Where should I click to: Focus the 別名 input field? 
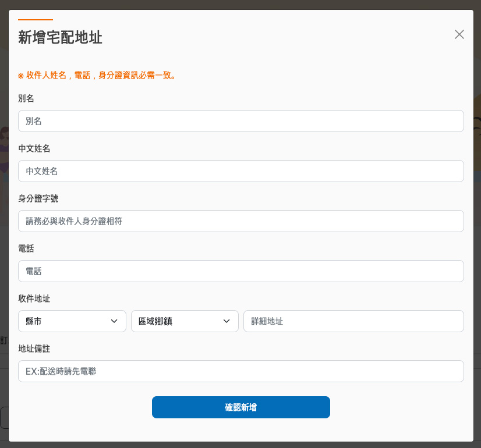240,121
